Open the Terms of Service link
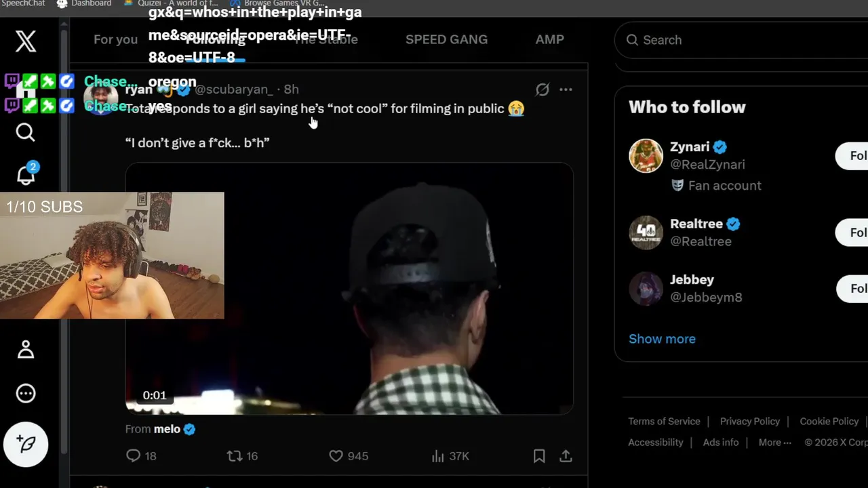 pos(664,422)
